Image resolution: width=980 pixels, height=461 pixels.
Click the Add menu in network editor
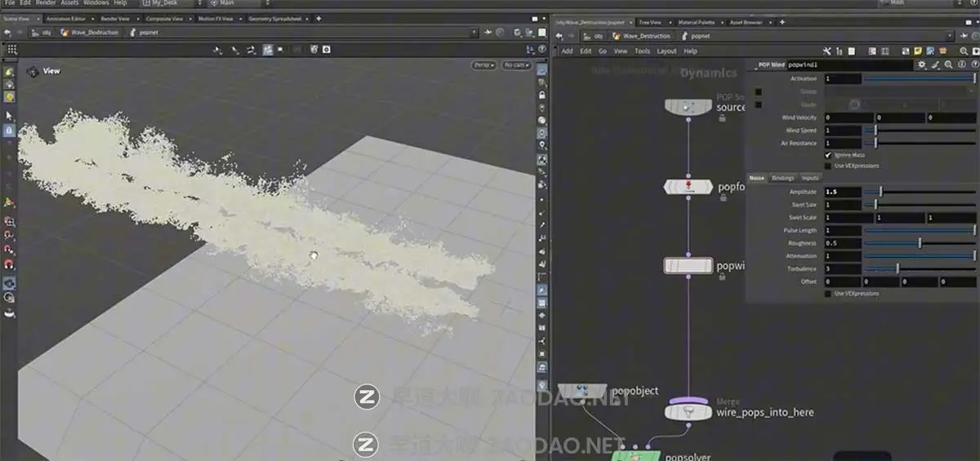tap(566, 51)
